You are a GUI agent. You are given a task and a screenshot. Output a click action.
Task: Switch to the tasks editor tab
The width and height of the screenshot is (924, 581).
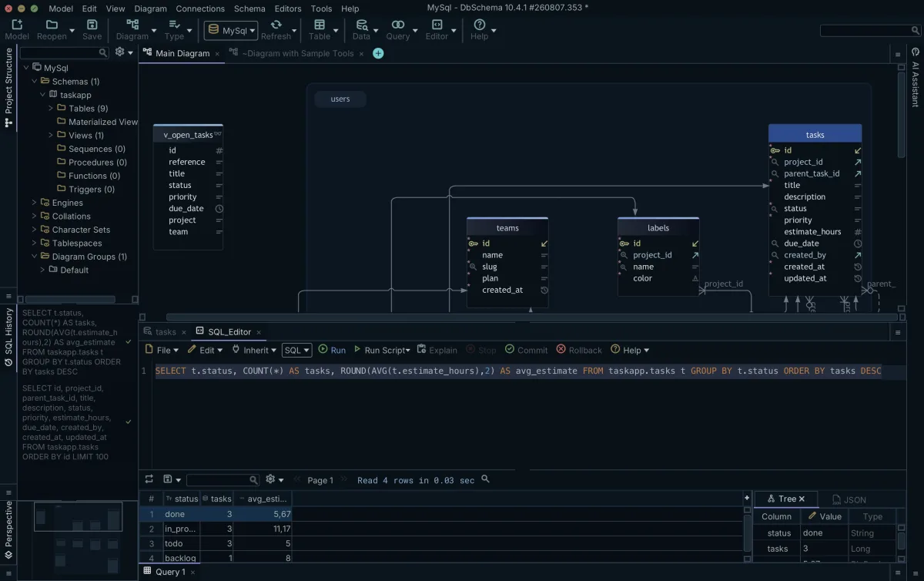pos(166,332)
